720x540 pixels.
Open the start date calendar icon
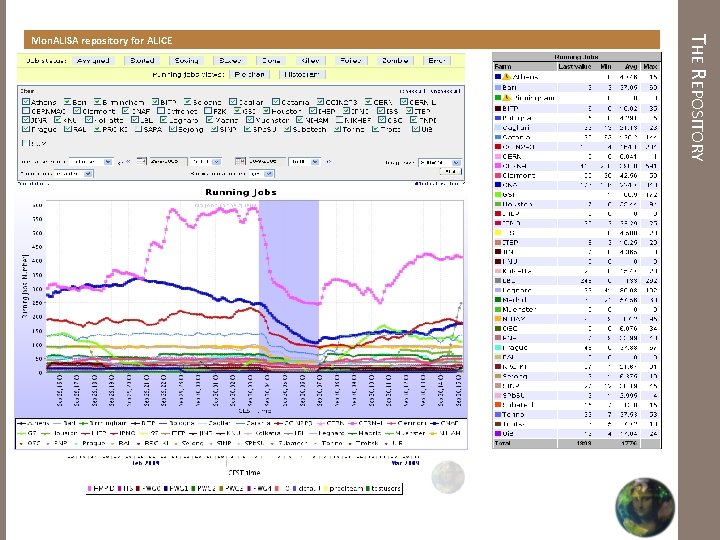pos(141,161)
